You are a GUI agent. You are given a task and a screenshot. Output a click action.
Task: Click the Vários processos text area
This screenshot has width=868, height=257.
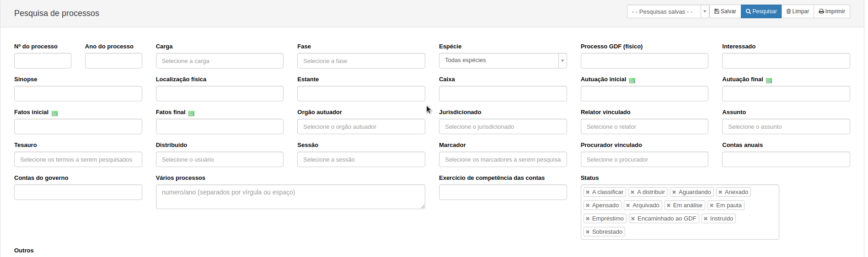click(x=290, y=197)
